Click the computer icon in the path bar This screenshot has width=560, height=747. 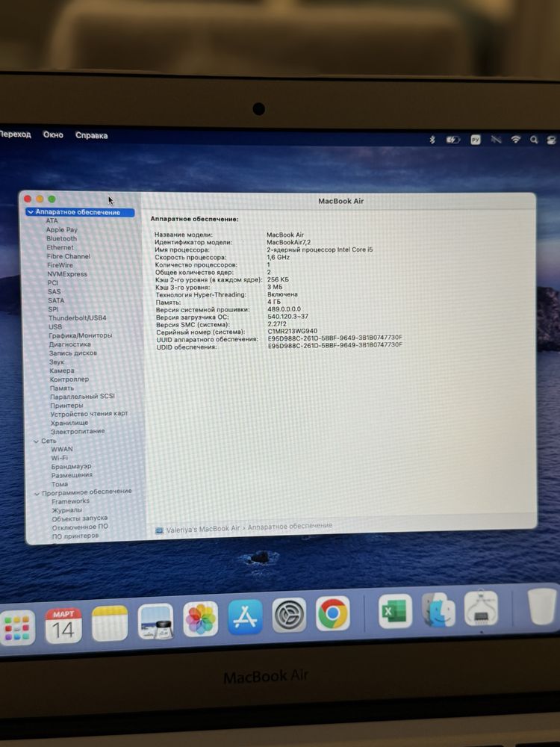160,530
